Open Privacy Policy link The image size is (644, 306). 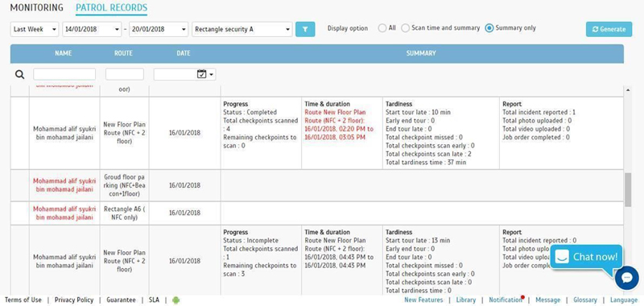[x=74, y=300]
